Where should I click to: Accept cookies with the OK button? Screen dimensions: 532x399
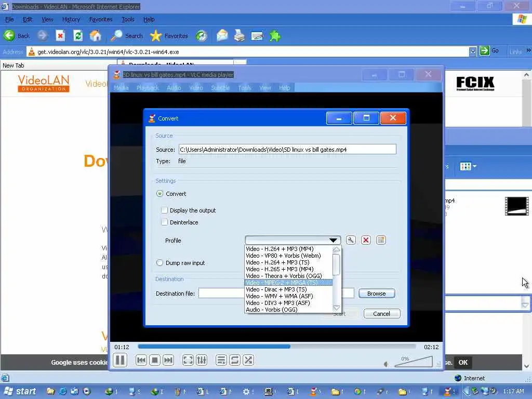coord(463,362)
